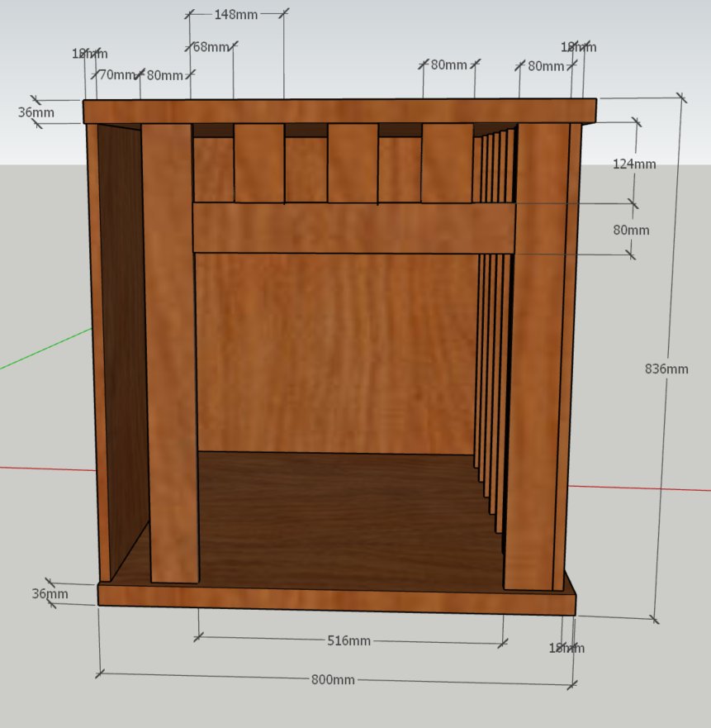Click the red axis line on right
Screen dimensions: 711x728
(x=644, y=488)
